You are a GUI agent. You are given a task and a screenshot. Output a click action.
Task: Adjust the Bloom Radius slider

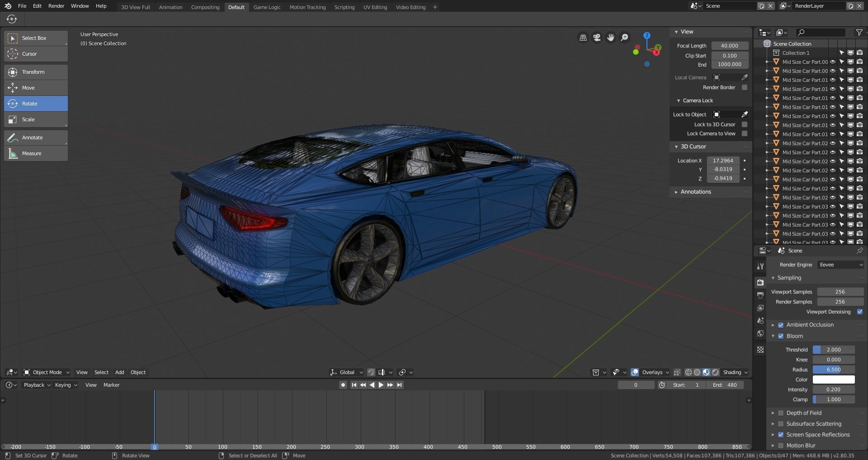834,370
